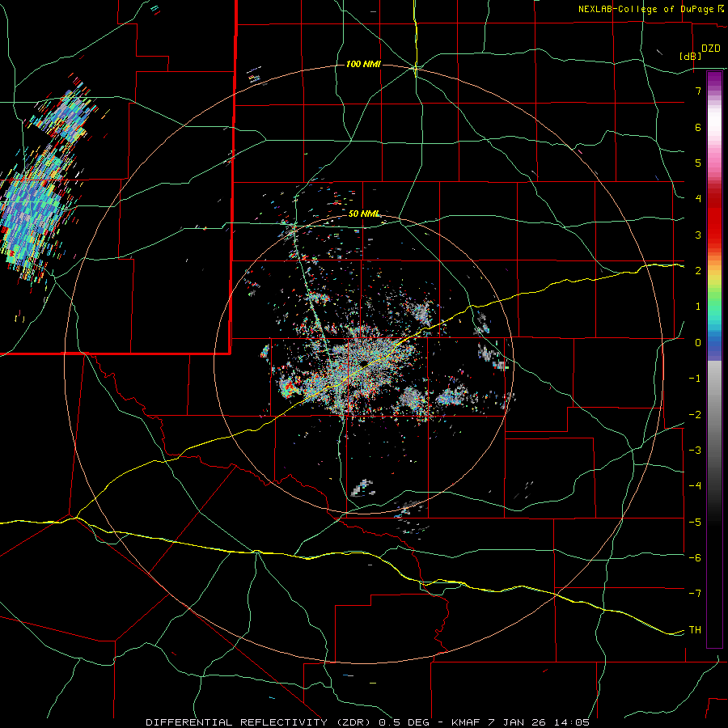The width and height of the screenshot is (728, 728).
Task: Click the 1 value on the color scale
Action: 698,307
